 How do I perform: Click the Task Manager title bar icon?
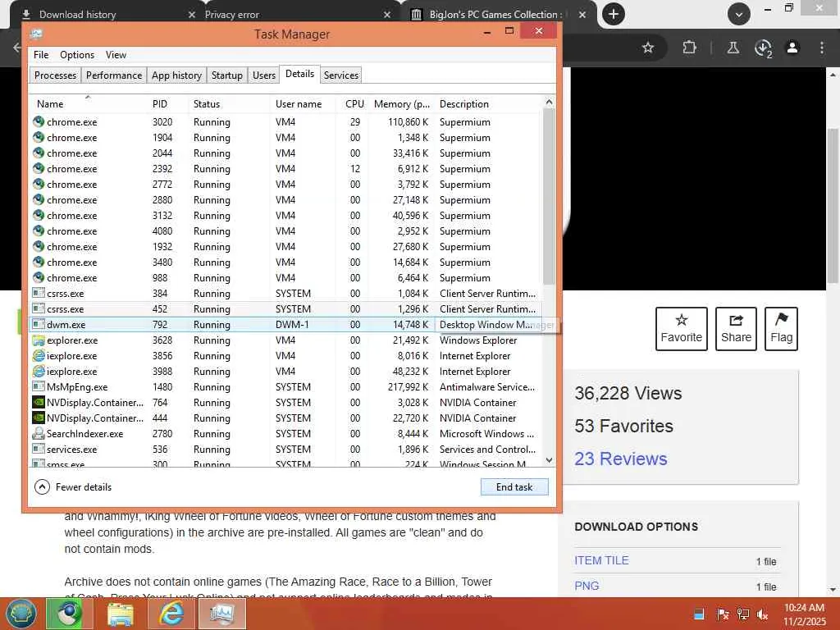pos(36,34)
